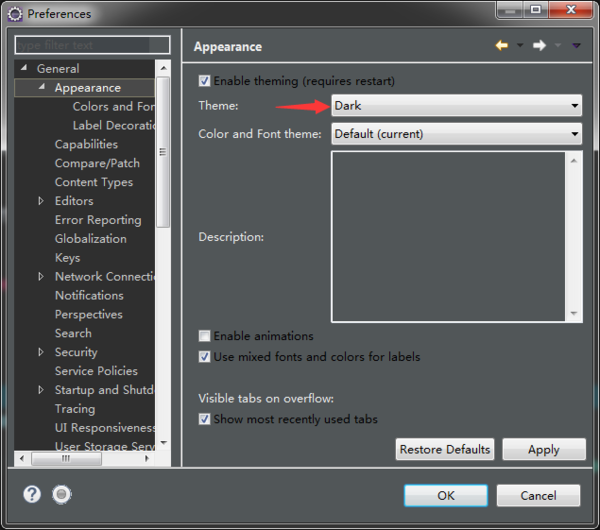Enable animations checkbox

[x=204, y=336]
